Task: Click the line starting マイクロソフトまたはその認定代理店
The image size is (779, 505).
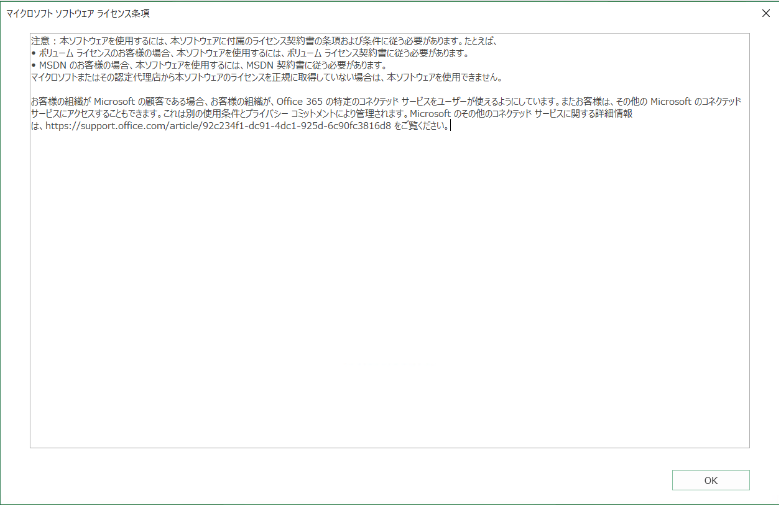Action: coord(267,78)
